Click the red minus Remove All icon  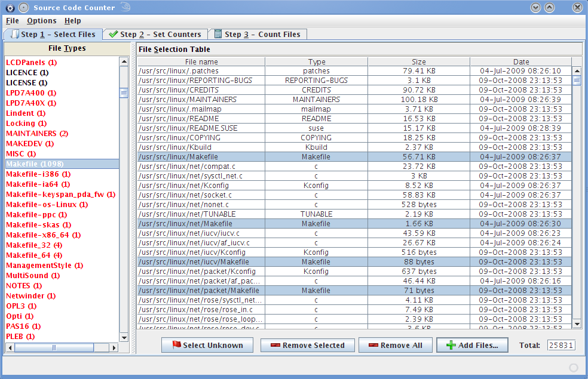[x=373, y=345]
